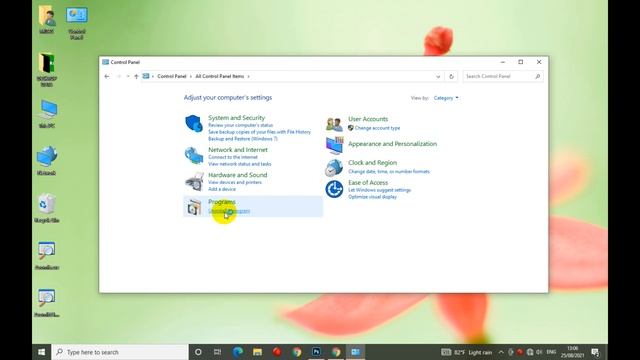Go back with the Back arrow
The image size is (640, 360).
click(107, 76)
